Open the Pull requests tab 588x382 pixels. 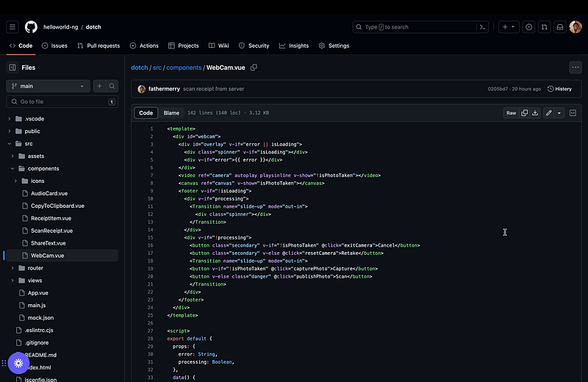98,46
